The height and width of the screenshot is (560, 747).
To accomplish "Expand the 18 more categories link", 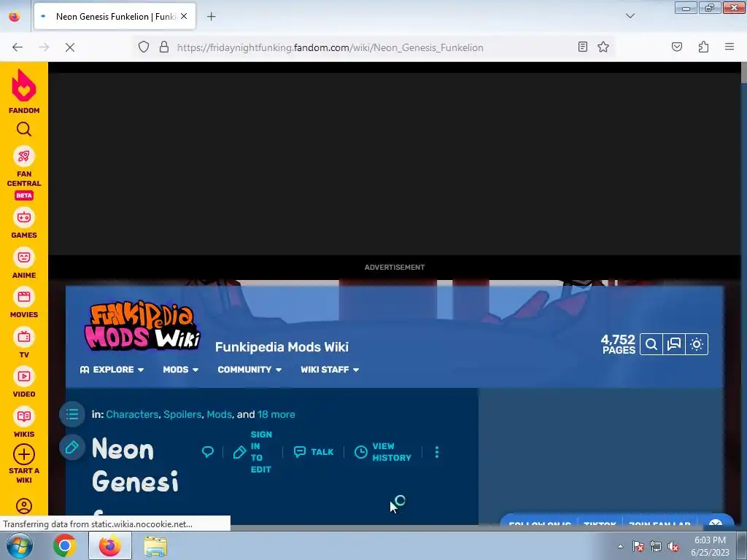I will point(276,414).
